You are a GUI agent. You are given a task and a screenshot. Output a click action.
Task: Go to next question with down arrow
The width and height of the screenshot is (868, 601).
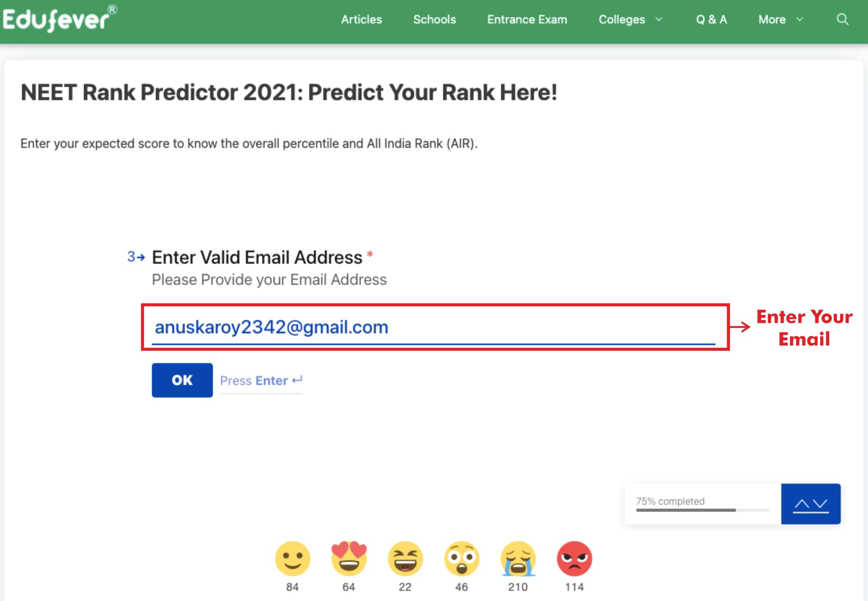click(x=820, y=504)
